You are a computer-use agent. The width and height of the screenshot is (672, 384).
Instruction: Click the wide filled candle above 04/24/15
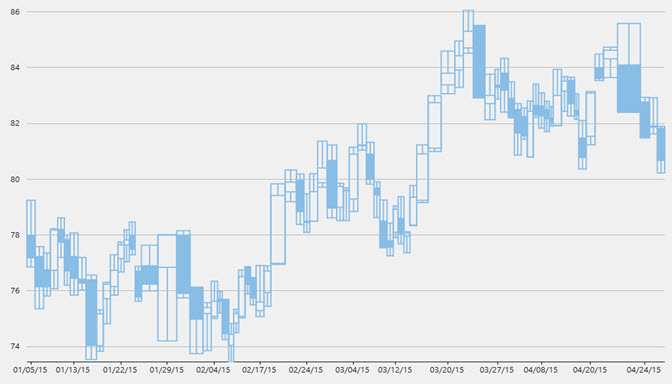[629, 89]
